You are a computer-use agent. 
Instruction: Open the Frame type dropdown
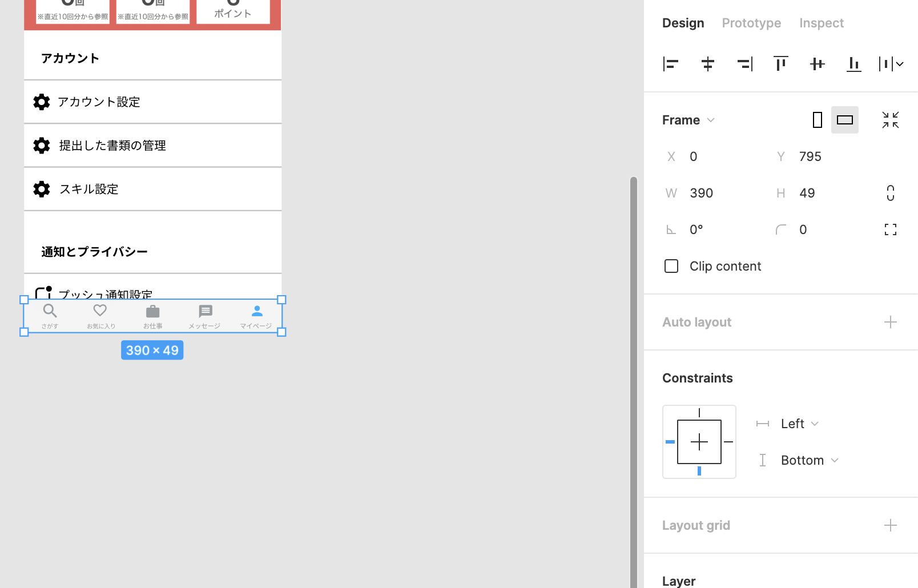click(x=688, y=120)
